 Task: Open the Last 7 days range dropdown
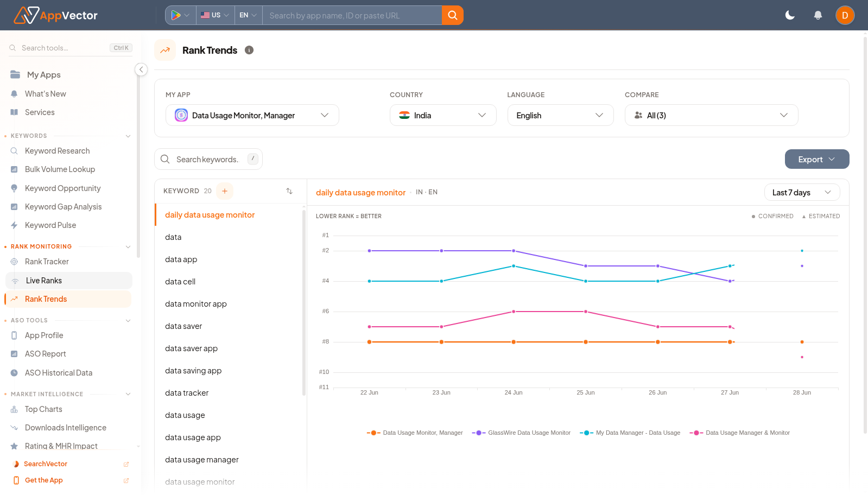point(802,193)
